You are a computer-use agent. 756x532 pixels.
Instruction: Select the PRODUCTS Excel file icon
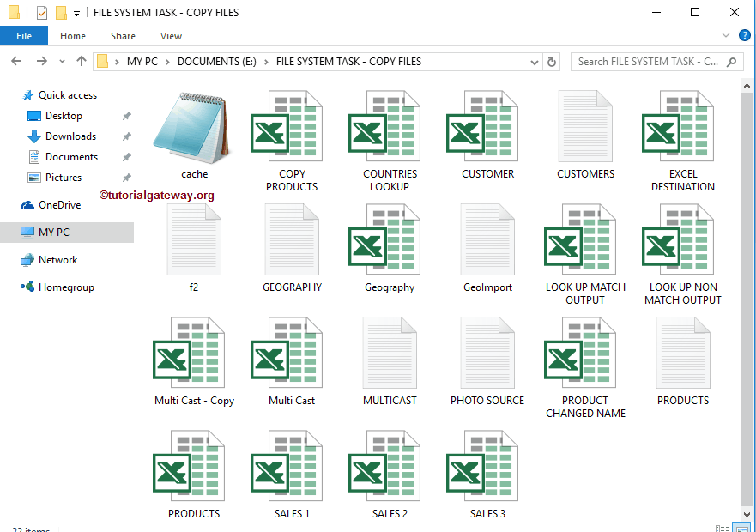coord(189,466)
